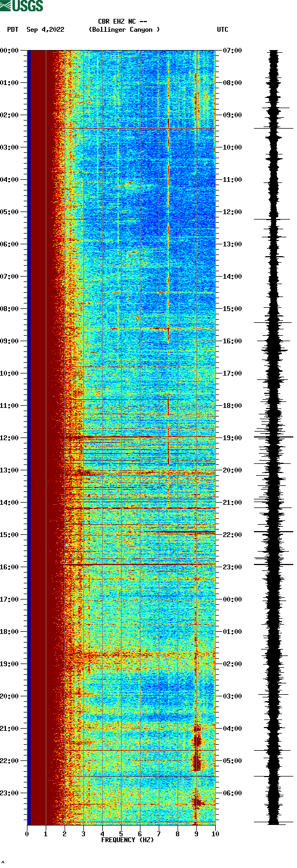Click the "04:00" UTC time label

pos(232,729)
